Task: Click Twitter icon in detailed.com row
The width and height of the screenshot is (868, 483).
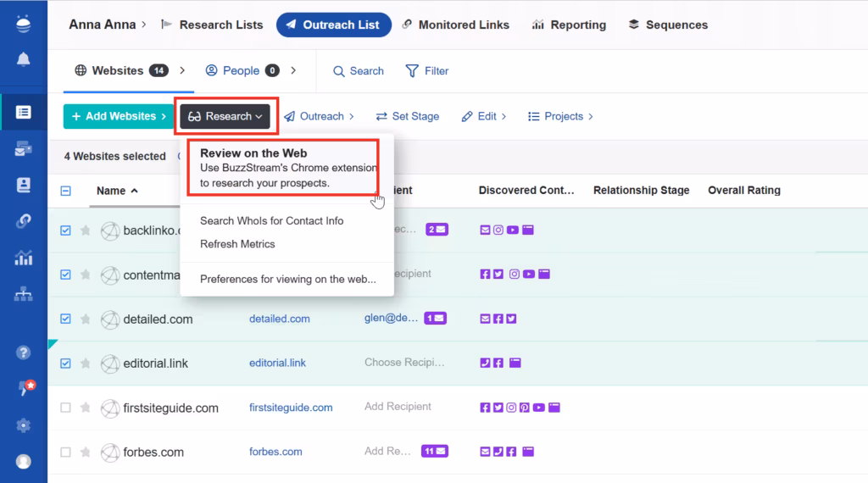Action: (511, 319)
